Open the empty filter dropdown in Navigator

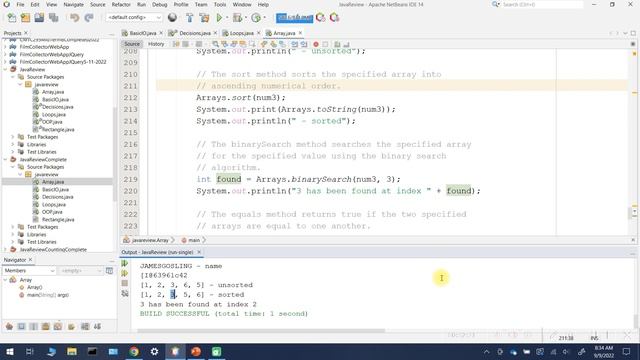tap(80, 271)
